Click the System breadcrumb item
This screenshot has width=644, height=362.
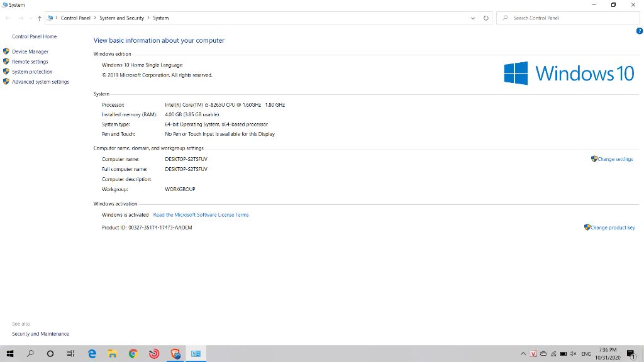[x=160, y=18]
